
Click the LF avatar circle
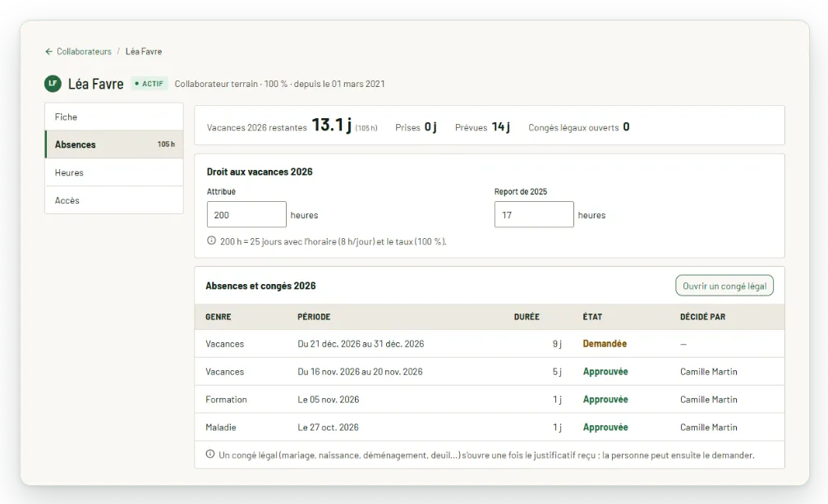coord(53,84)
